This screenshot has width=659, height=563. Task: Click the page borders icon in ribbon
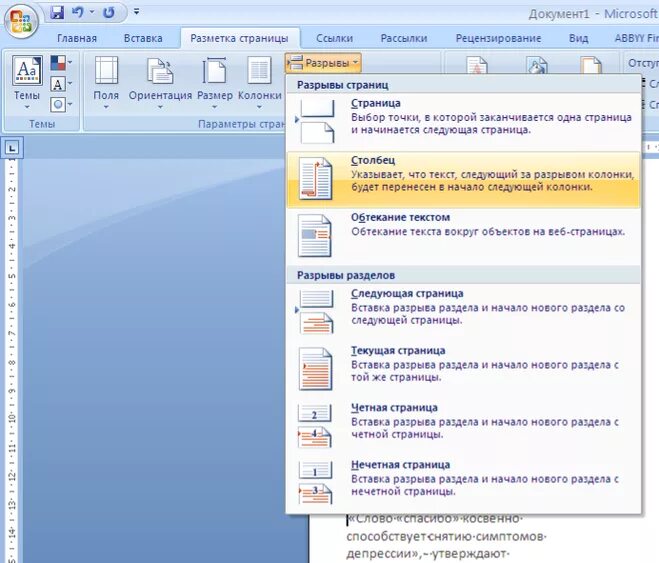click(591, 66)
